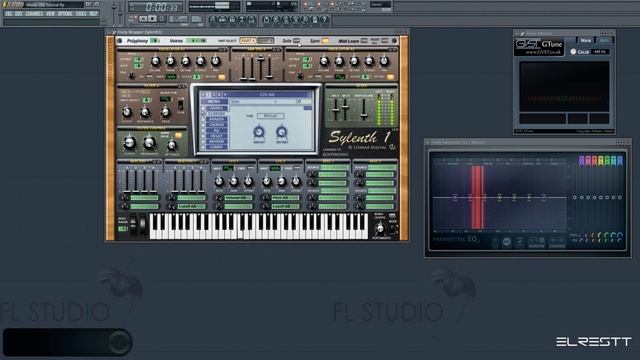The height and width of the screenshot is (360, 640).
Task: Click Filter A resonance knob
Action: (145, 112)
